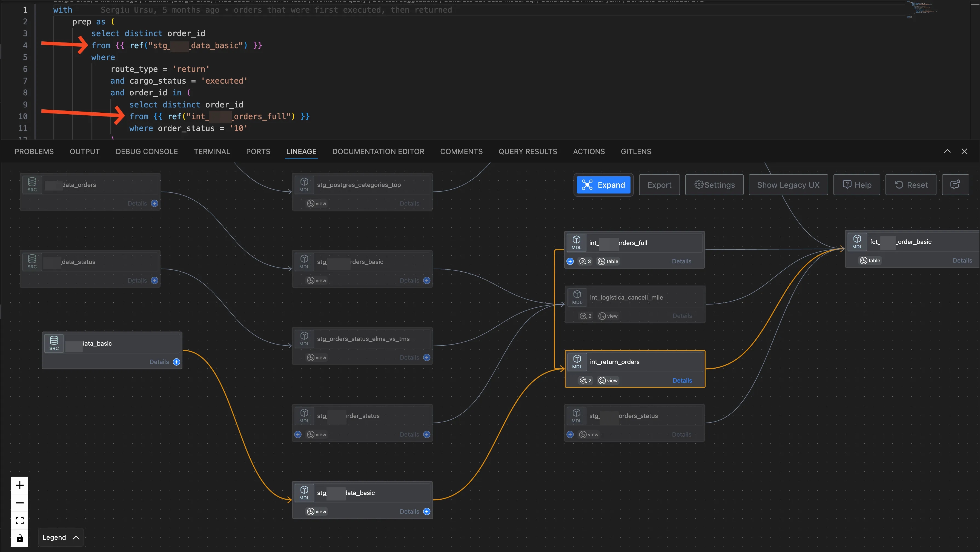Click the editor minimap thumbnail
Viewport: 980px width, 552px height.
coord(922,9)
